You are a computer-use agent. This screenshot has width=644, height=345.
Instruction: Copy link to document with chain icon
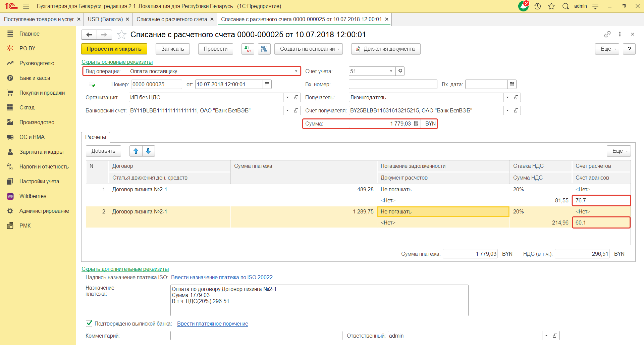(x=607, y=34)
